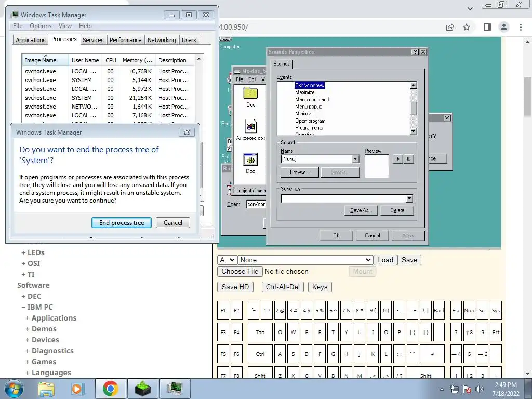
Task: Click the Tab key on virtual keyboard
Action: (260, 332)
